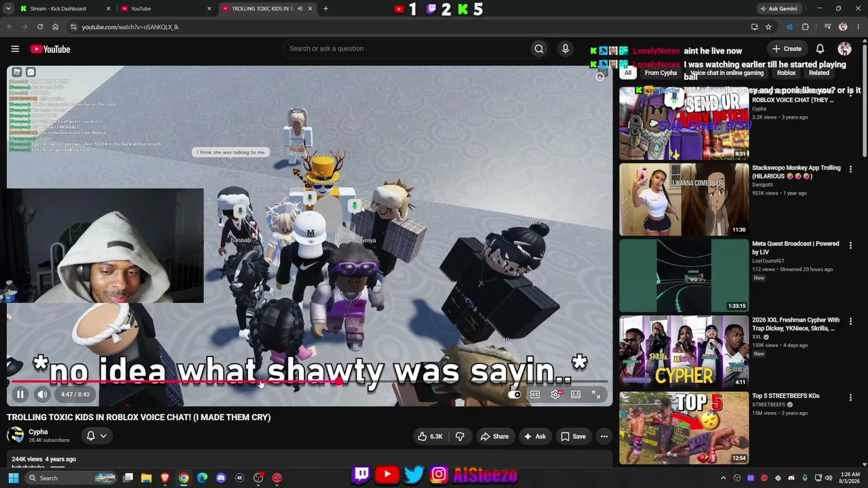The width and height of the screenshot is (868, 488).
Task: Like the video with 6.3K likes
Action: coord(430,436)
